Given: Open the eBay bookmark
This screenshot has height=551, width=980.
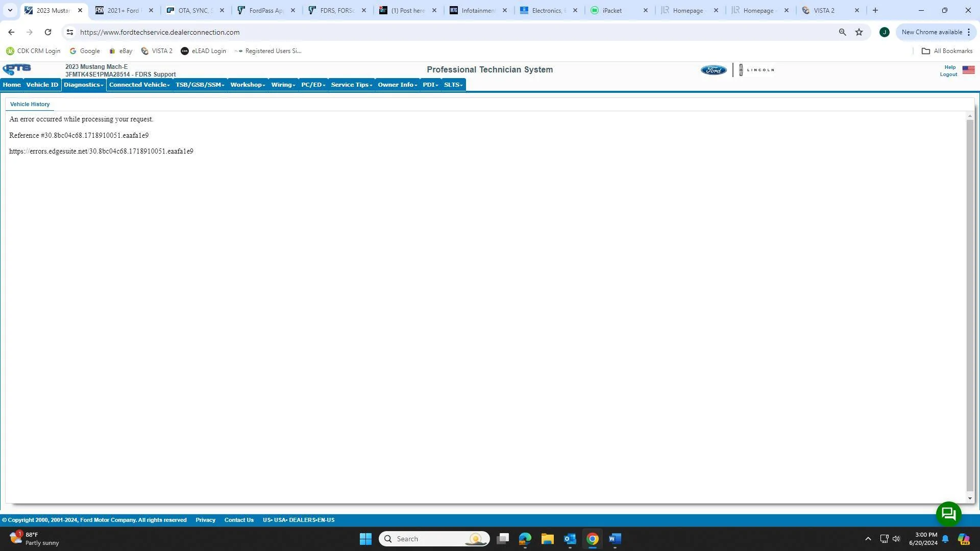Looking at the screenshot, I should tap(120, 51).
